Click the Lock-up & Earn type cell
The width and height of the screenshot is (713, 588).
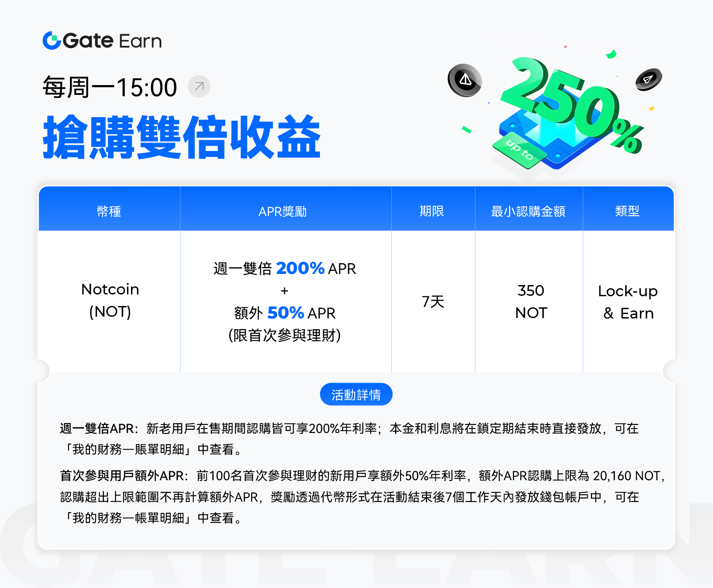pyautogui.click(x=628, y=302)
